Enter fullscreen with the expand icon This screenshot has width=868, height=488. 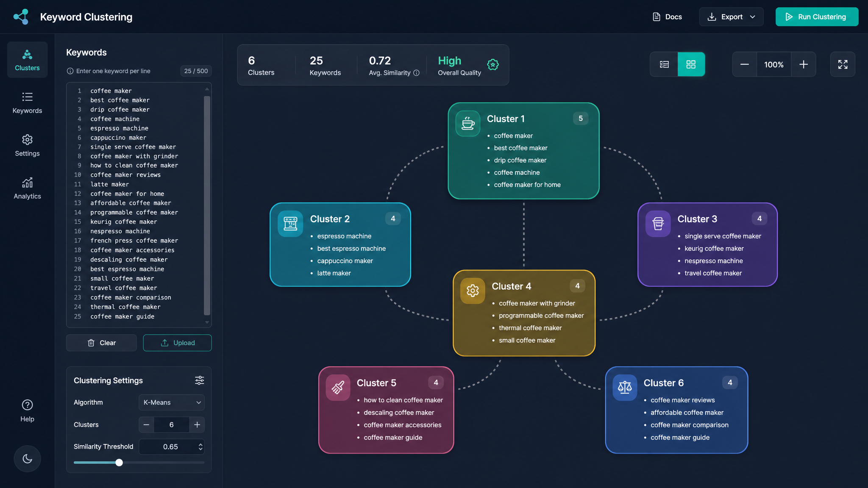click(843, 64)
